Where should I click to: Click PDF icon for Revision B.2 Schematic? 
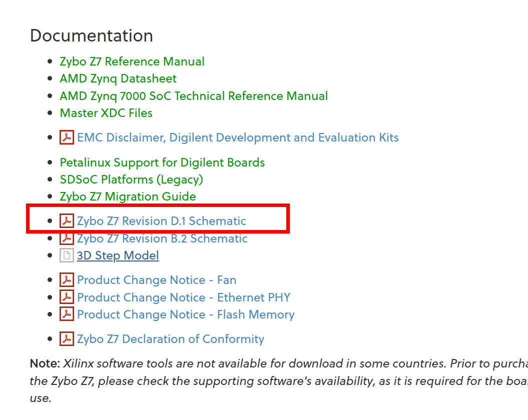[67, 238]
